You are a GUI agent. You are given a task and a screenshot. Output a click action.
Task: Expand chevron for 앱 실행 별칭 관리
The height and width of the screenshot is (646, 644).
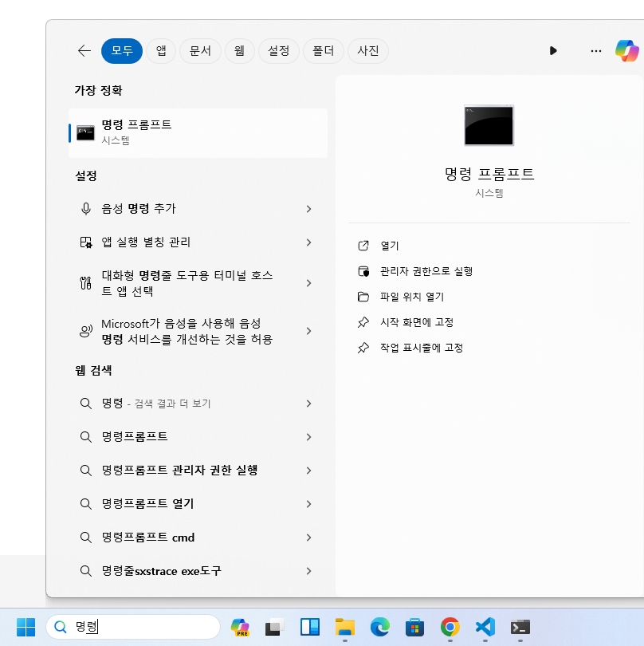point(308,242)
